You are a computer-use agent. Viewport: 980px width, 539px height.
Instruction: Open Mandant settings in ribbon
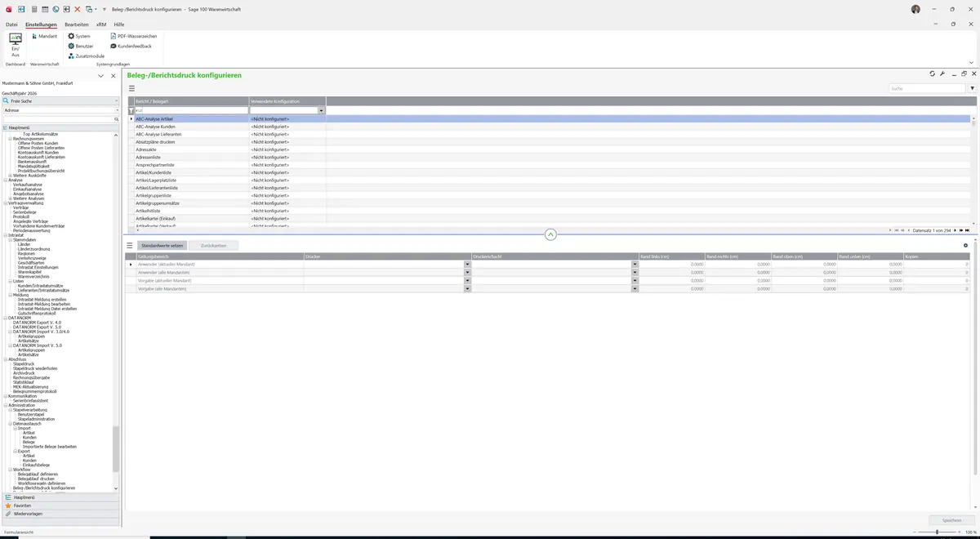44,36
